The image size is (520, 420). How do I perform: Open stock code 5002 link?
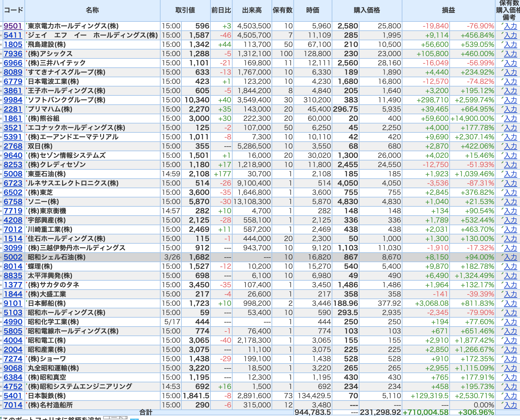(x=13, y=257)
